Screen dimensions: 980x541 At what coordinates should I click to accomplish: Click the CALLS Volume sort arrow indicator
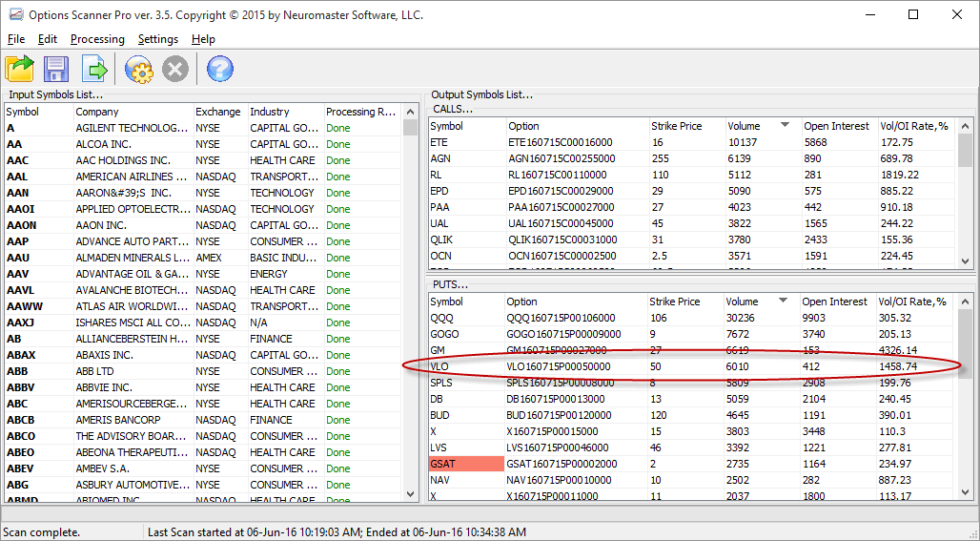[785, 125]
